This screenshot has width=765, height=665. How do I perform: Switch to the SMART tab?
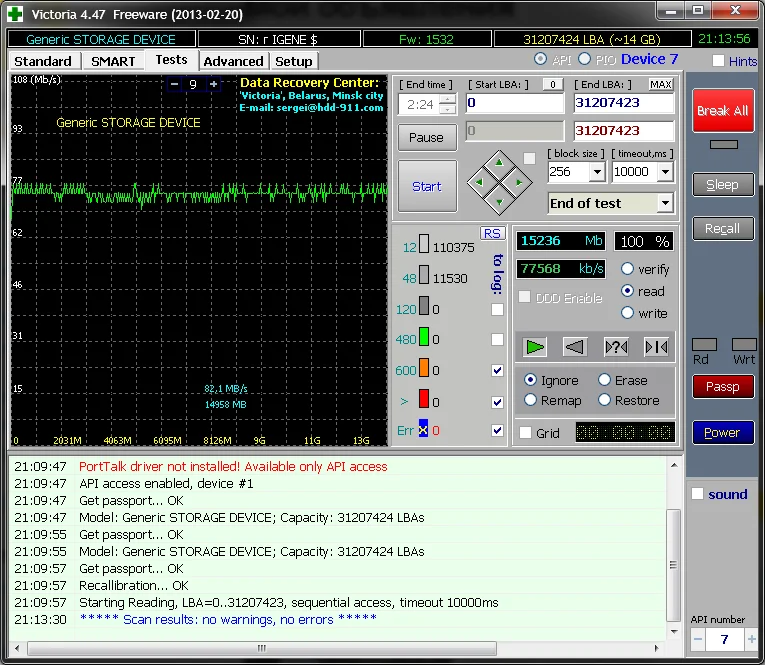[x=113, y=61]
